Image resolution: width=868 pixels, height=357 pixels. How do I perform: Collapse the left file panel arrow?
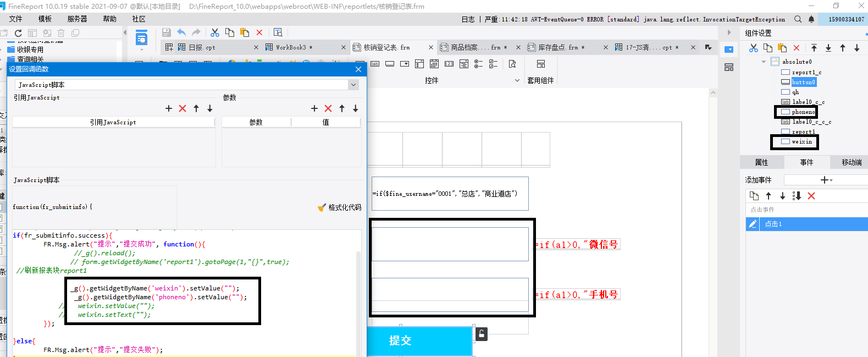(125, 32)
